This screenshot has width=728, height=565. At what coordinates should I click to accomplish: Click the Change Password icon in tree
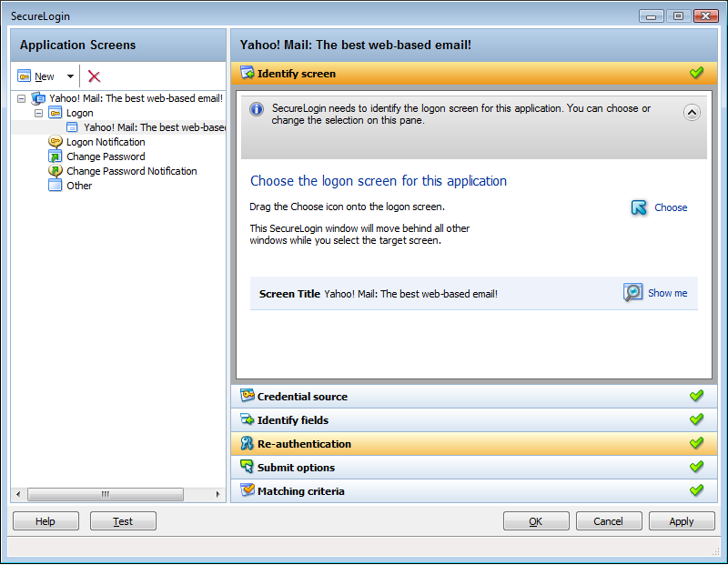pyautogui.click(x=56, y=156)
